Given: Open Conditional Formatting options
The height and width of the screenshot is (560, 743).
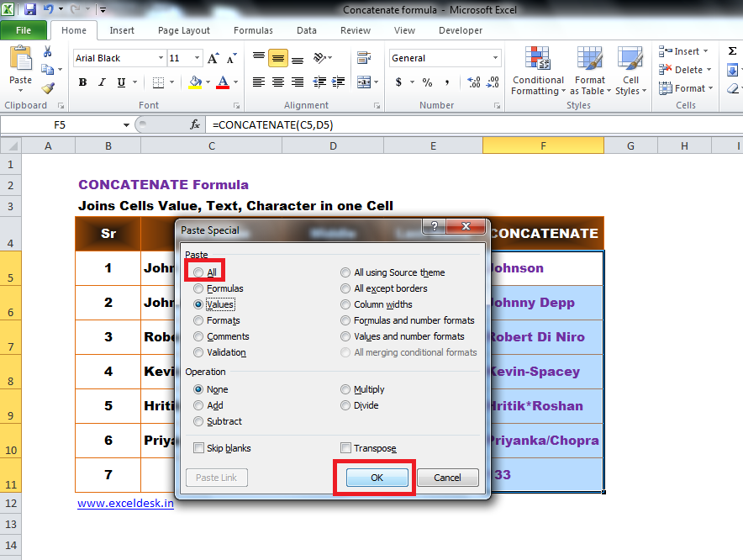Looking at the screenshot, I should click(x=538, y=71).
